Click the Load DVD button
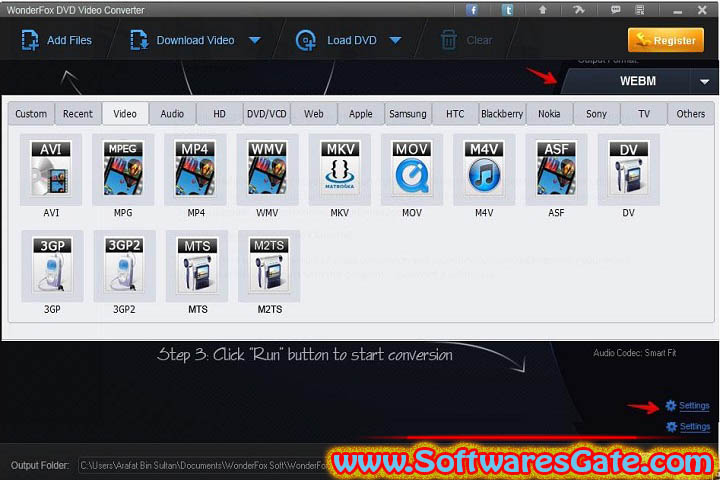 point(337,40)
